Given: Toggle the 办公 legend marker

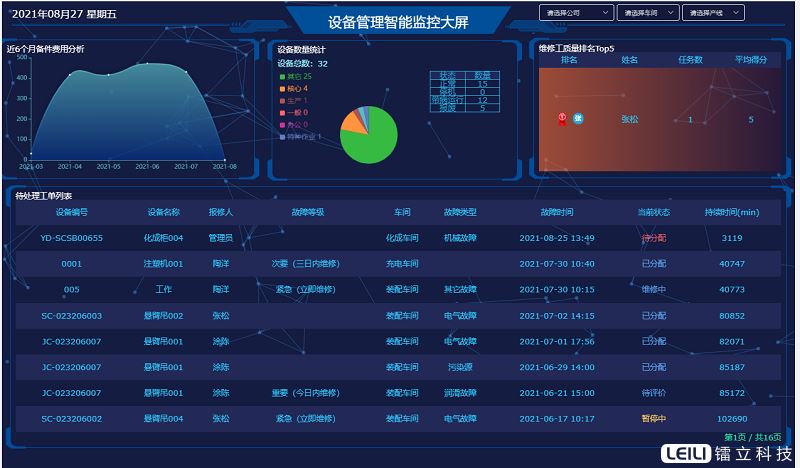Looking at the screenshot, I should (283, 124).
